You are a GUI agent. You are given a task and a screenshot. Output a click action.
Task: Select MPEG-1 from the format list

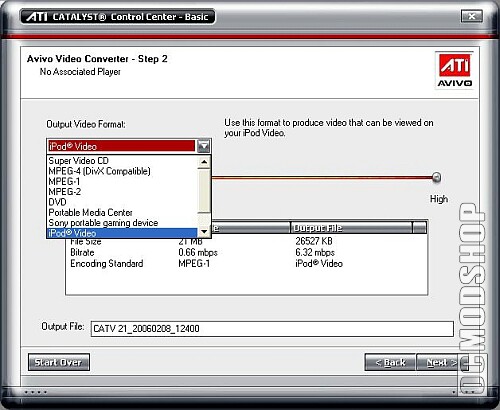coord(122,181)
